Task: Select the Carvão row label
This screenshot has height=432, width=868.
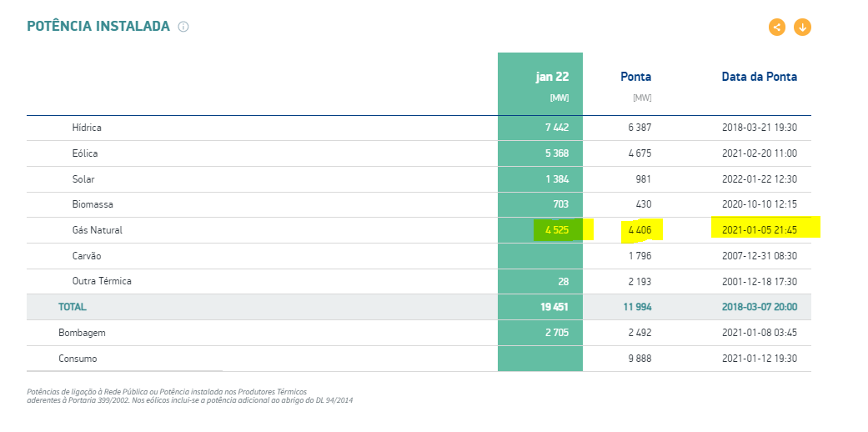Action: [x=87, y=256]
